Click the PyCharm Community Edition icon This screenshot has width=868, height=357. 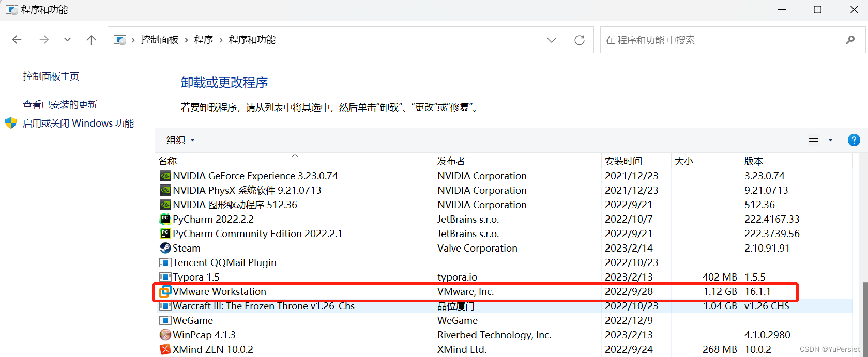(x=165, y=234)
